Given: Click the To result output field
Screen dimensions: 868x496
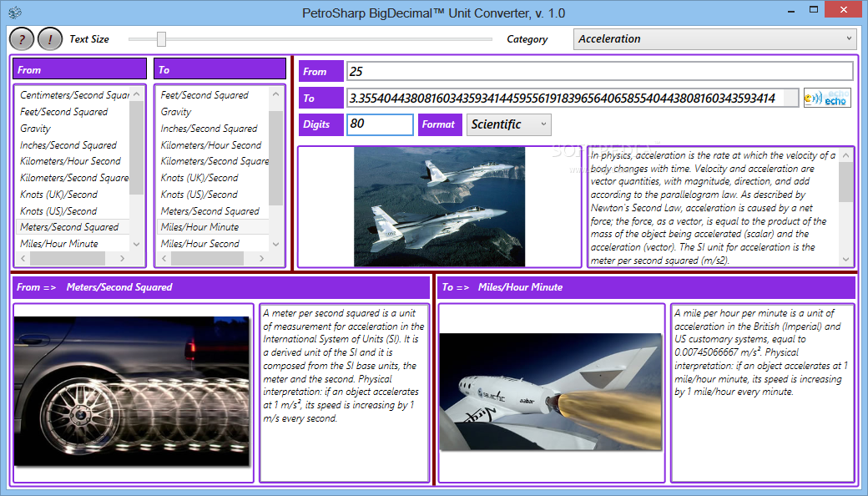Looking at the screenshot, I should pyautogui.click(x=573, y=98).
